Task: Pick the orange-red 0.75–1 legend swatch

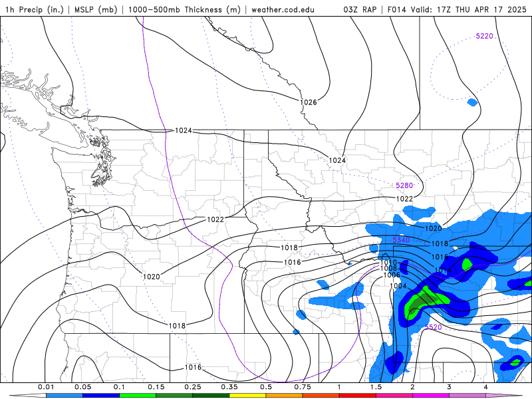Action: coord(321,396)
